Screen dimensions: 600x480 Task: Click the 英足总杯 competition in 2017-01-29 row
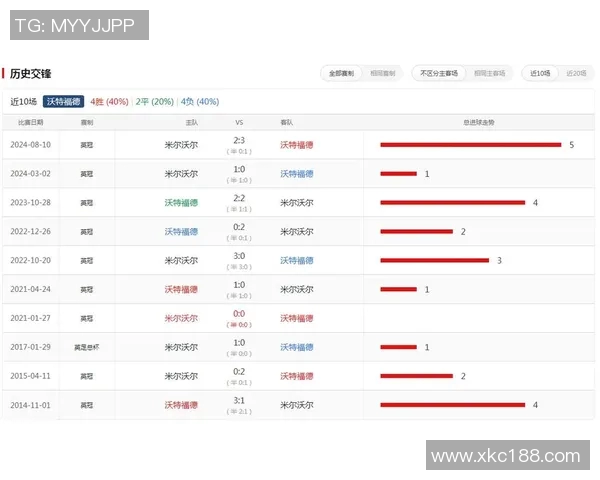tap(87, 347)
